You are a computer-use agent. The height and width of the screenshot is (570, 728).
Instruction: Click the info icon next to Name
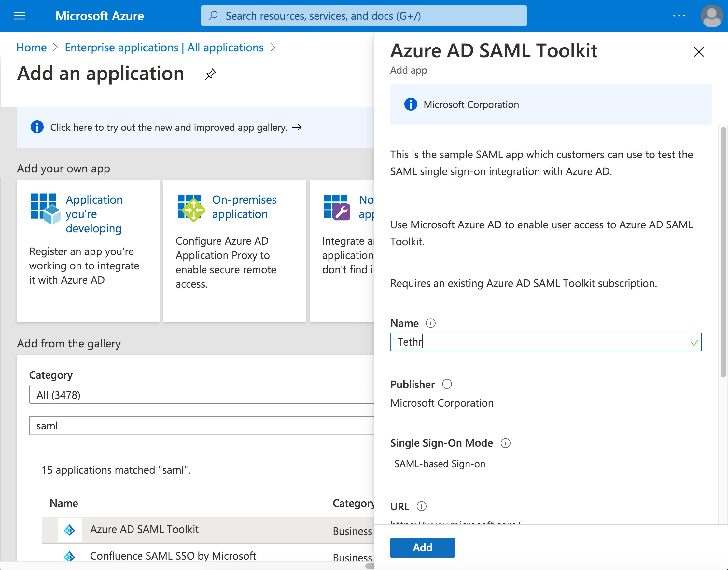pyautogui.click(x=431, y=323)
